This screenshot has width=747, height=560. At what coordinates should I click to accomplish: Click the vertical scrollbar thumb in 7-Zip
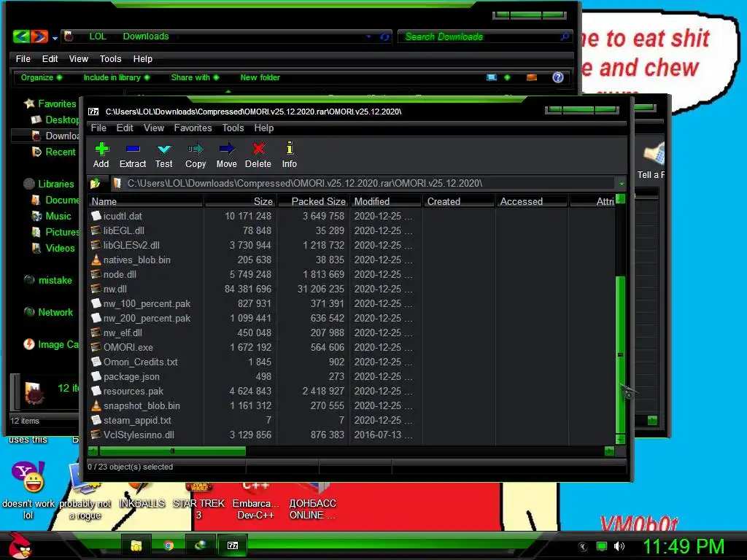pyautogui.click(x=620, y=354)
